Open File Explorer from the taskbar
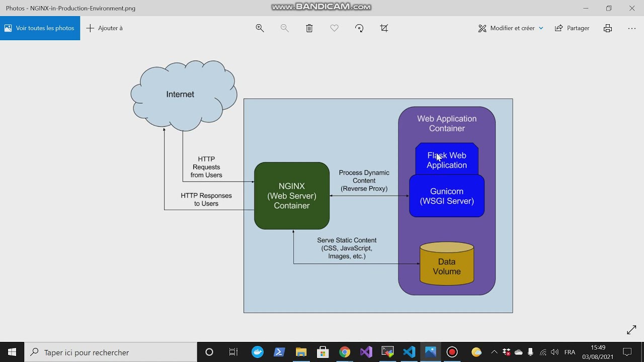This screenshot has height=362, width=644. click(x=301, y=352)
